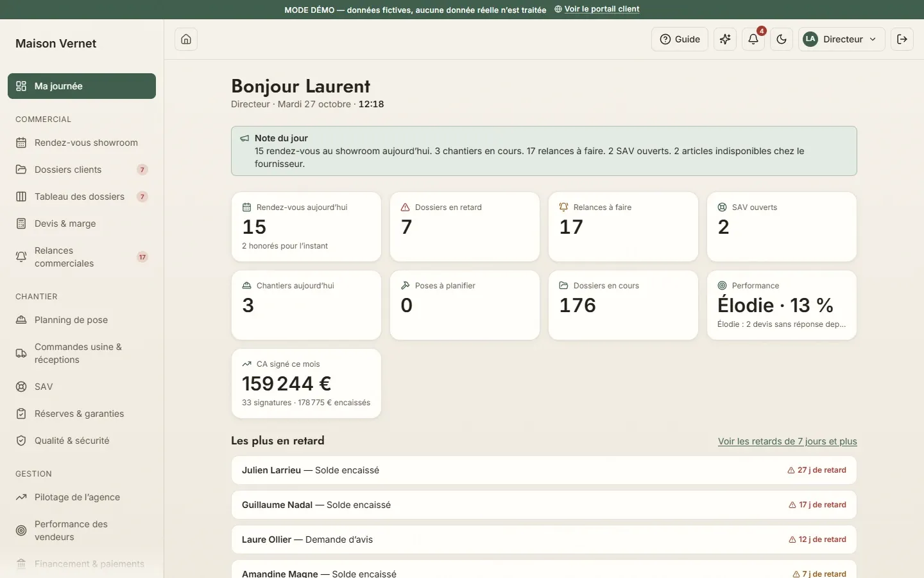Viewport: 924px width, 578px height.
Task: Open Laure Ollier's Demande d'avis row
Action: point(544,539)
